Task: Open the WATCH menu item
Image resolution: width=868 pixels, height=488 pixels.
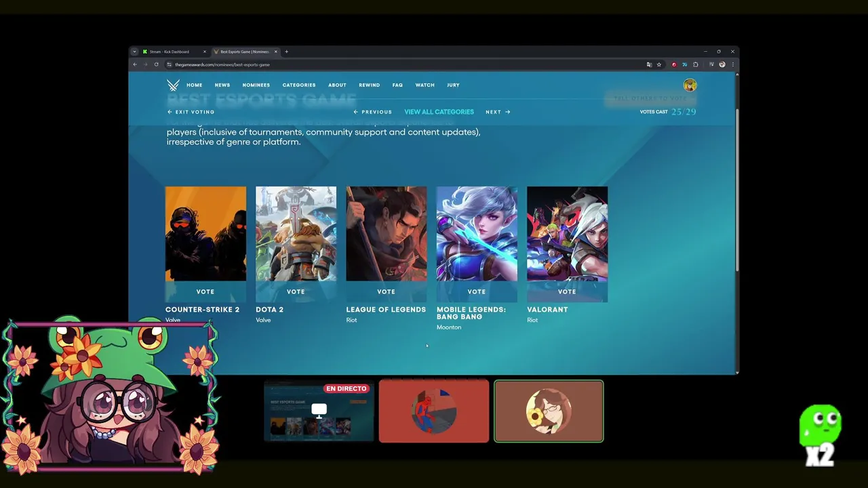Action: [x=425, y=85]
